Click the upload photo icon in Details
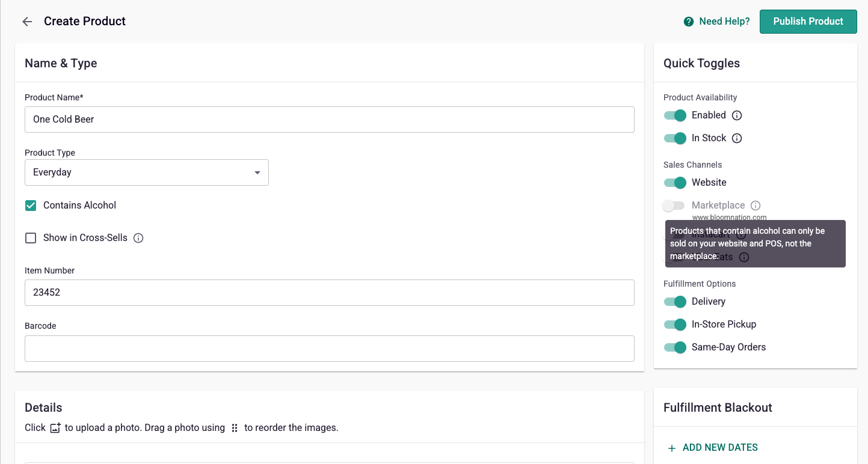This screenshot has height=464, width=868. (x=55, y=428)
